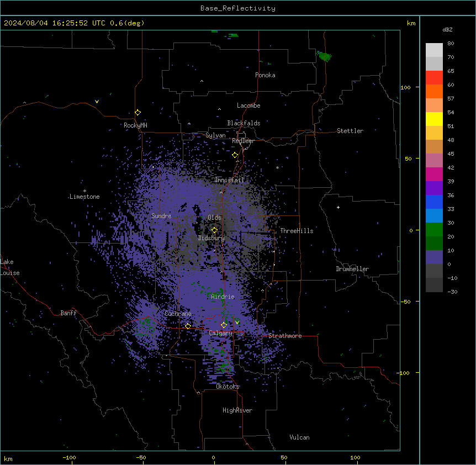Select the magenta legend swatch between 39 and 42
The image size is (476, 465).
(434, 174)
